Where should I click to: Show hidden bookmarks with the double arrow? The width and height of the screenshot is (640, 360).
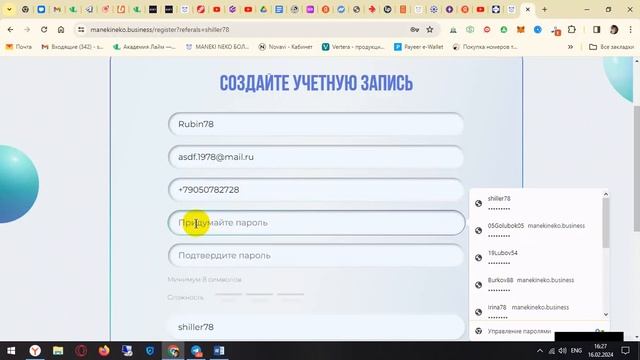click(x=570, y=47)
